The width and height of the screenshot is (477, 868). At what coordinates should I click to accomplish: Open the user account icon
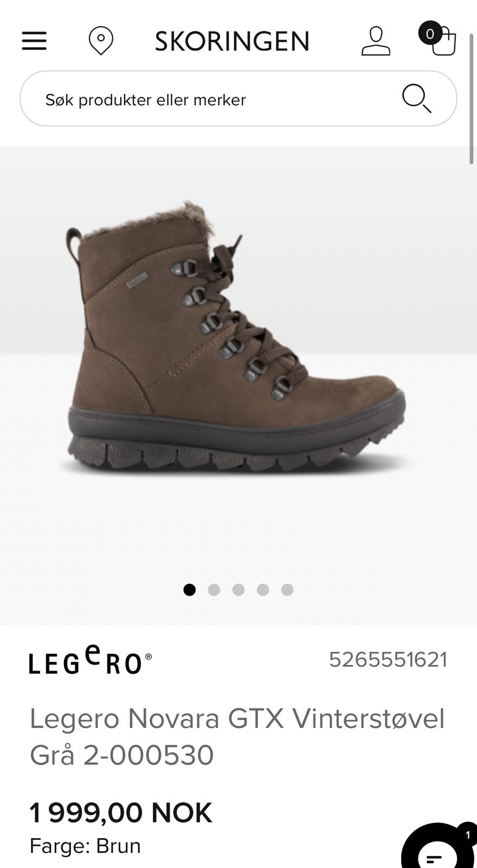pyautogui.click(x=376, y=41)
